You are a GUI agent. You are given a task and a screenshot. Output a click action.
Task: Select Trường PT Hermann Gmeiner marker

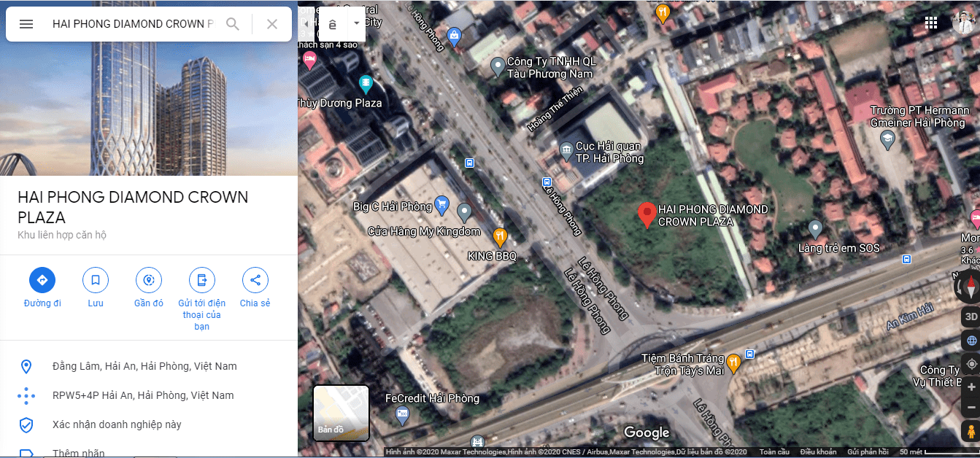pos(887,139)
